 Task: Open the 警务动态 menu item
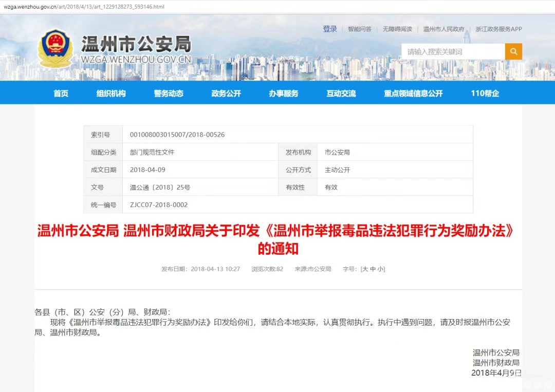tap(169, 94)
